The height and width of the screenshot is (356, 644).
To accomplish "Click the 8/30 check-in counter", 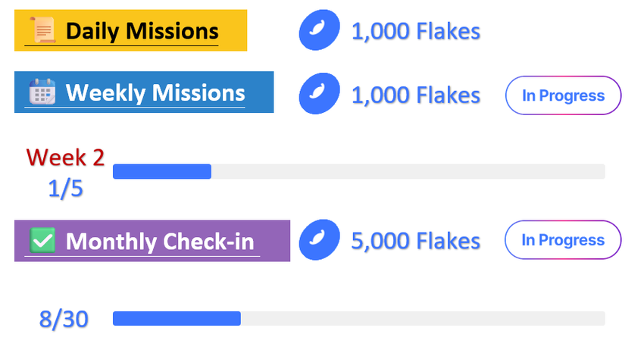I will pos(64,319).
